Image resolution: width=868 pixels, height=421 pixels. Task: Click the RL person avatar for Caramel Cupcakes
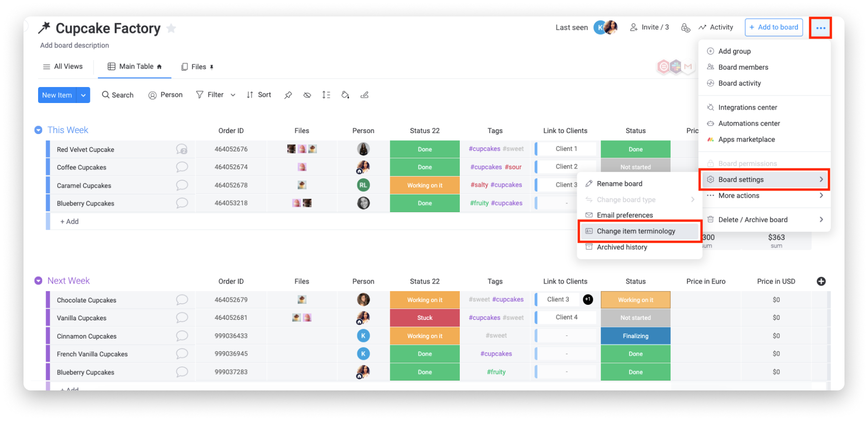pos(363,185)
